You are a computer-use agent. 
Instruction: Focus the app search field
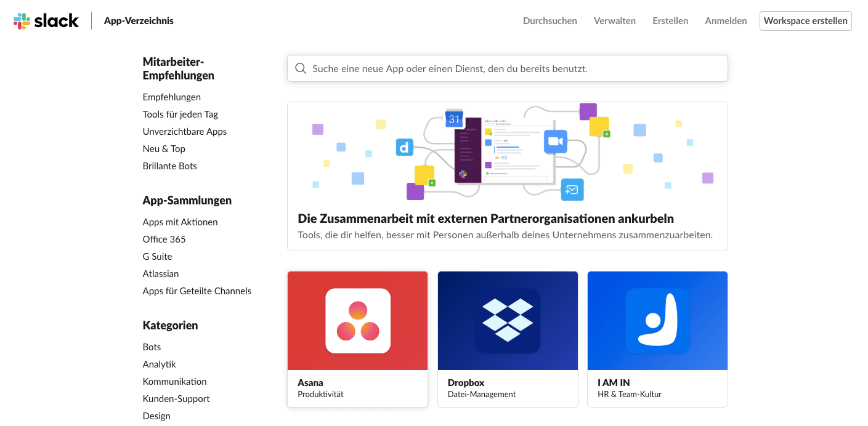tap(508, 68)
